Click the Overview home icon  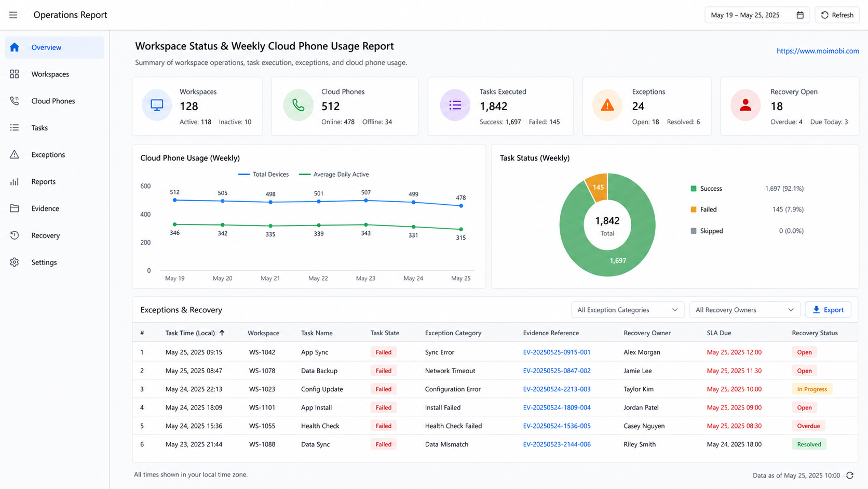tap(15, 47)
